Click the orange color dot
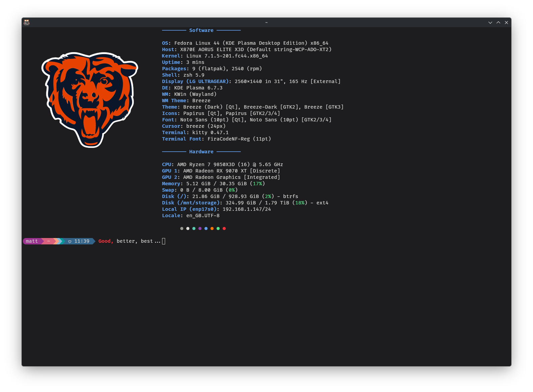This screenshot has height=392, width=533. click(212, 229)
